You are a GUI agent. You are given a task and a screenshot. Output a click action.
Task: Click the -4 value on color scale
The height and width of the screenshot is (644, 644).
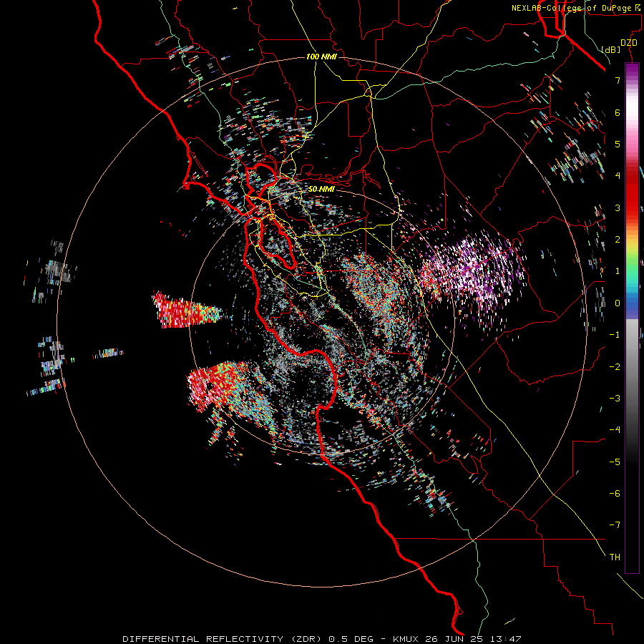point(615,430)
